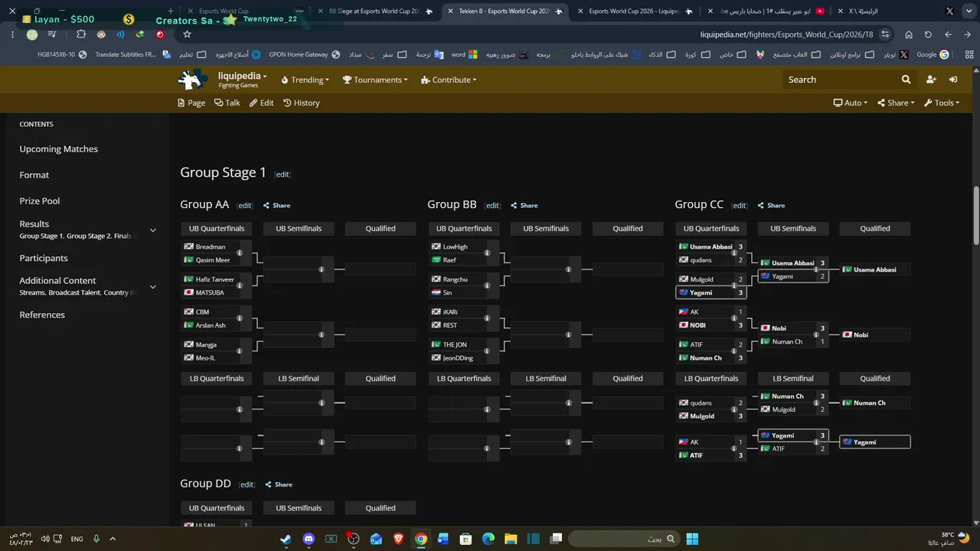Open Brave browser from the taskbar
The width and height of the screenshot is (980, 551).
(398, 539)
